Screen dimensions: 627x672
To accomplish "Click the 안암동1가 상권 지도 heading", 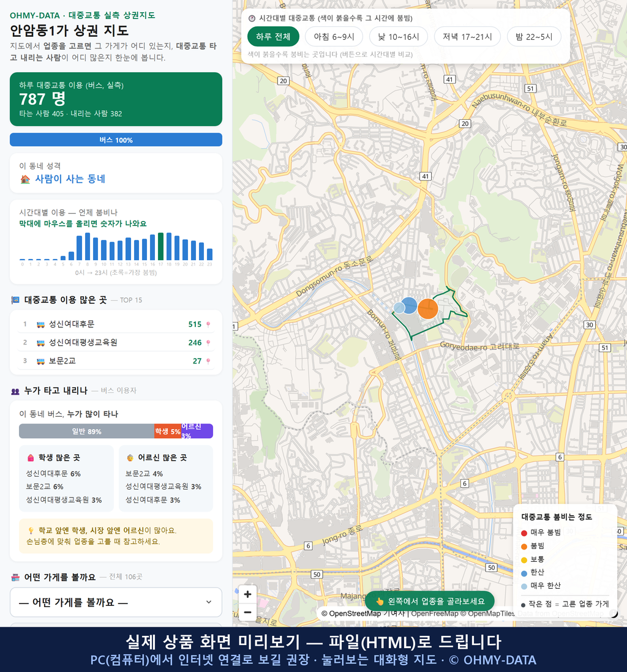I will click(x=69, y=31).
